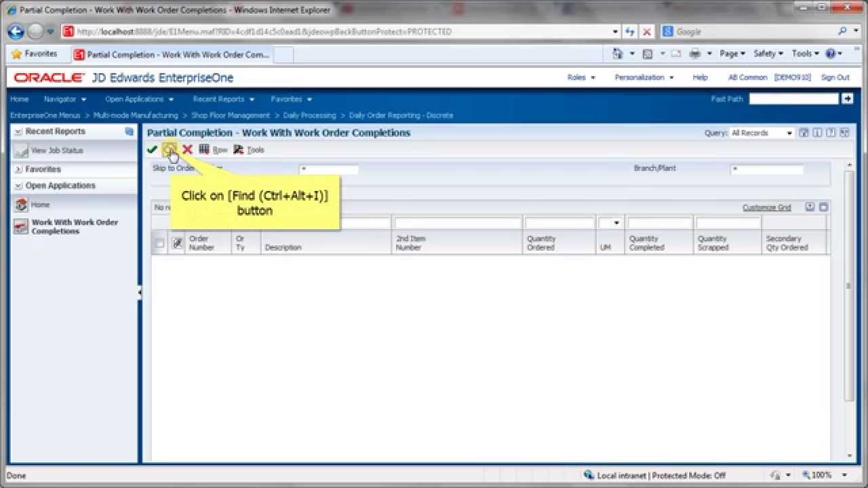Click the IE Home toolbar icon

coord(618,54)
